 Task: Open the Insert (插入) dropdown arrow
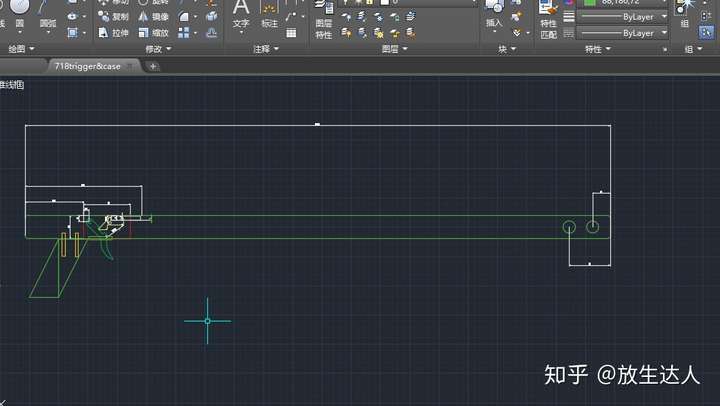click(494, 32)
